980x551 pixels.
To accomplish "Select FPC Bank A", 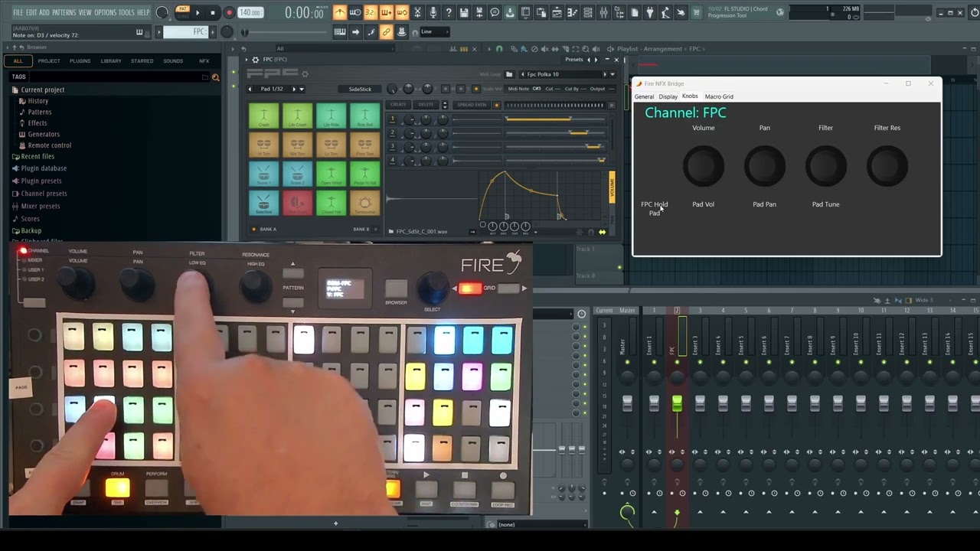I will coord(264,229).
